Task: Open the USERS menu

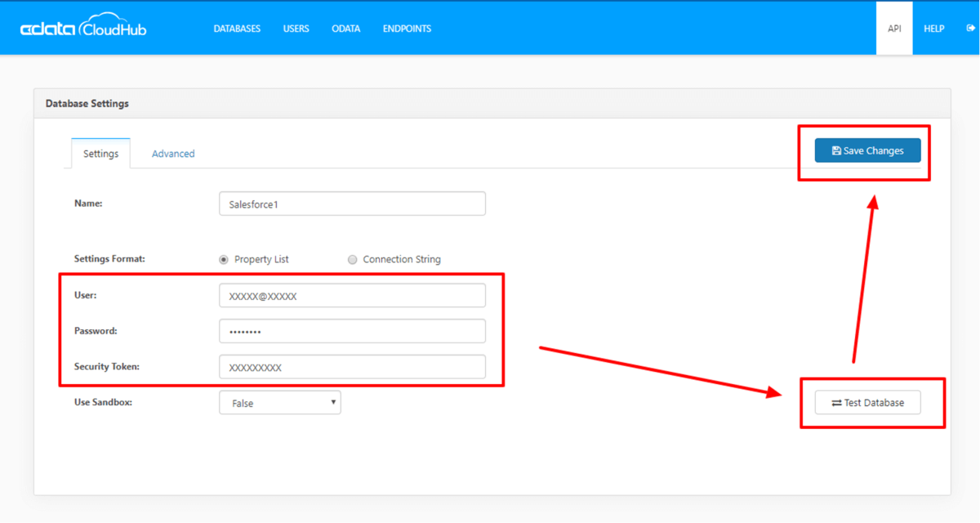Action: point(296,29)
